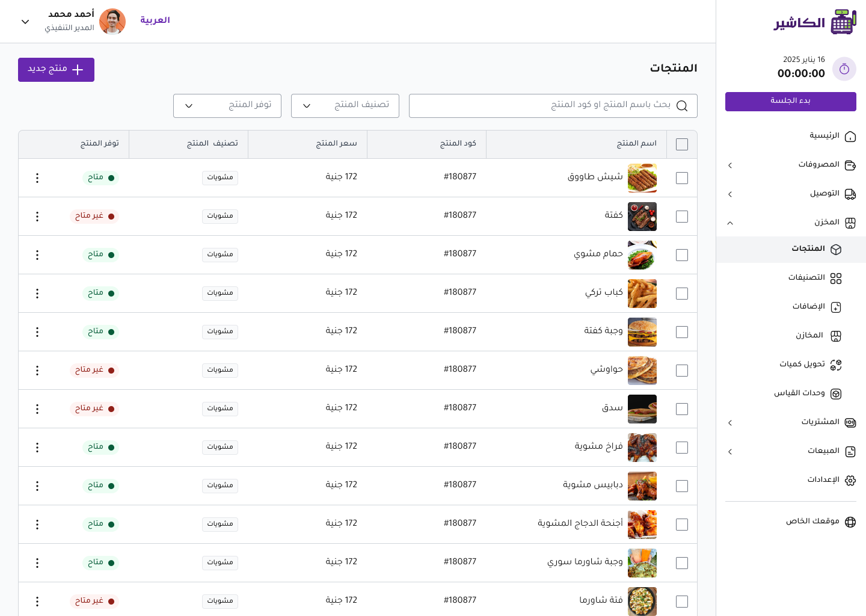The height and width of the screenshot is (616, 866).
Task: Click the الإعدادات gear icon
Action: coord(850,480)
